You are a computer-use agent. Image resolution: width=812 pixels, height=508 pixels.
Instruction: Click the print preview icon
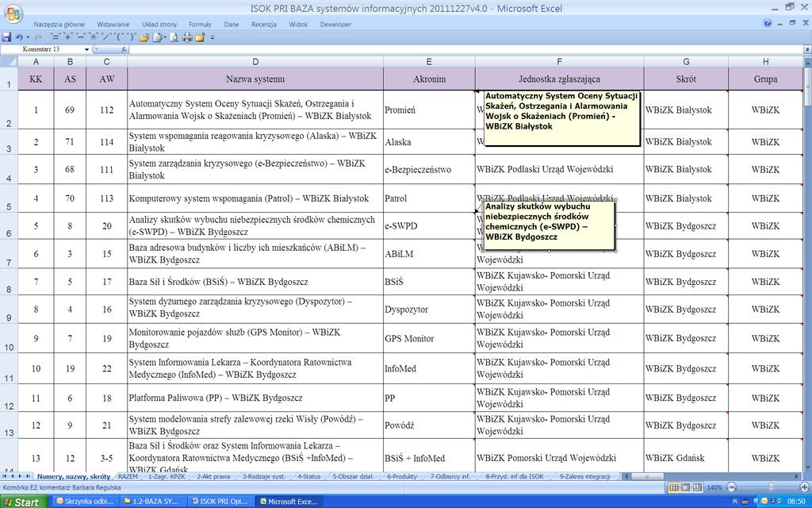pyautogui.click(x=174, y=37)
